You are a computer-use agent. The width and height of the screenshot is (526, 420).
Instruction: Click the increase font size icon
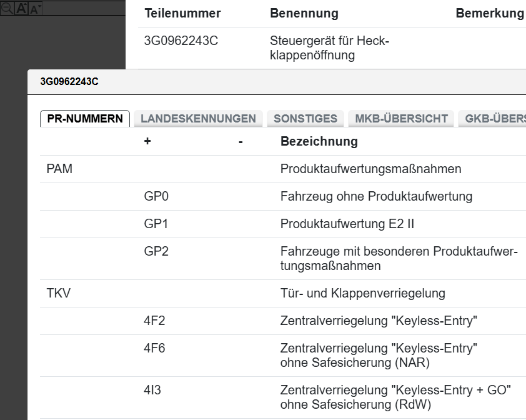pos(21,8)
